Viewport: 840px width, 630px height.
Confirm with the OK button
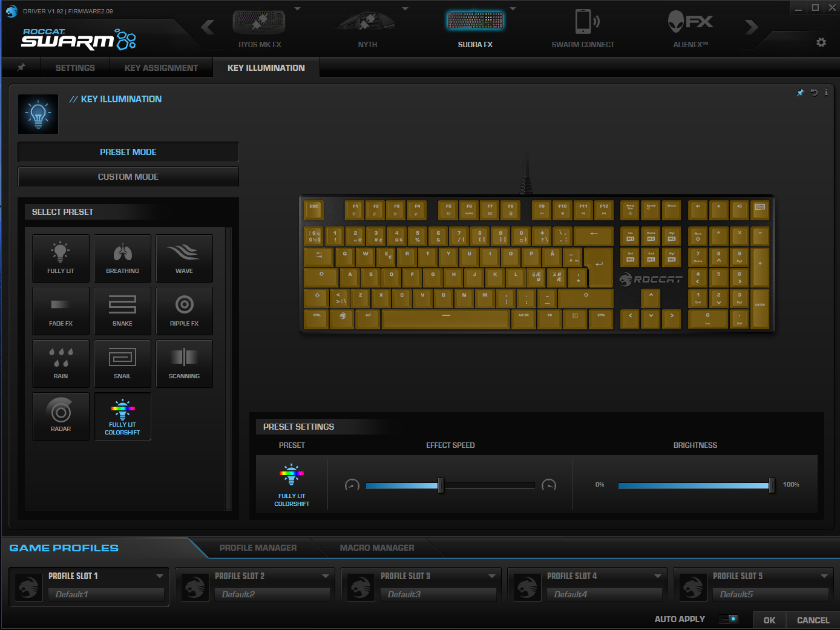point(769,620)
